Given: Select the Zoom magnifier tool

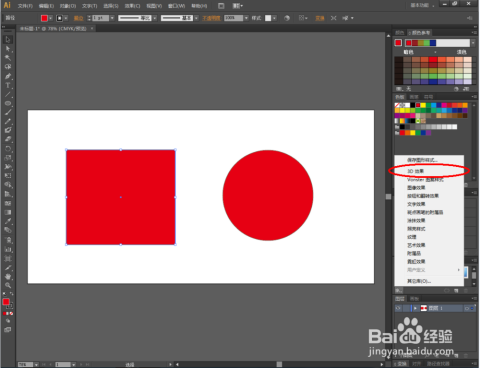Looking at the screenshot, I should click(8, 285).
